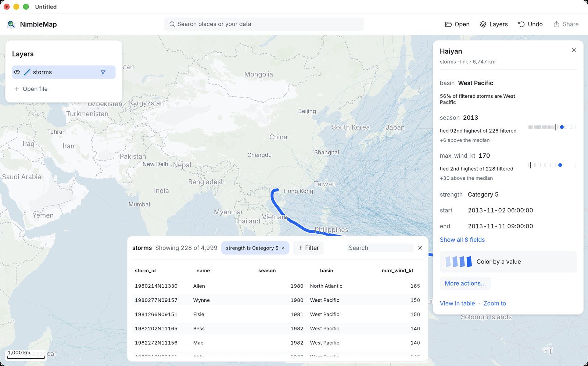Image resolution: width=588 pixels, height=366 pixels.
Task: Click the max_wind_kt distribution strip chart
Action: 552,165
